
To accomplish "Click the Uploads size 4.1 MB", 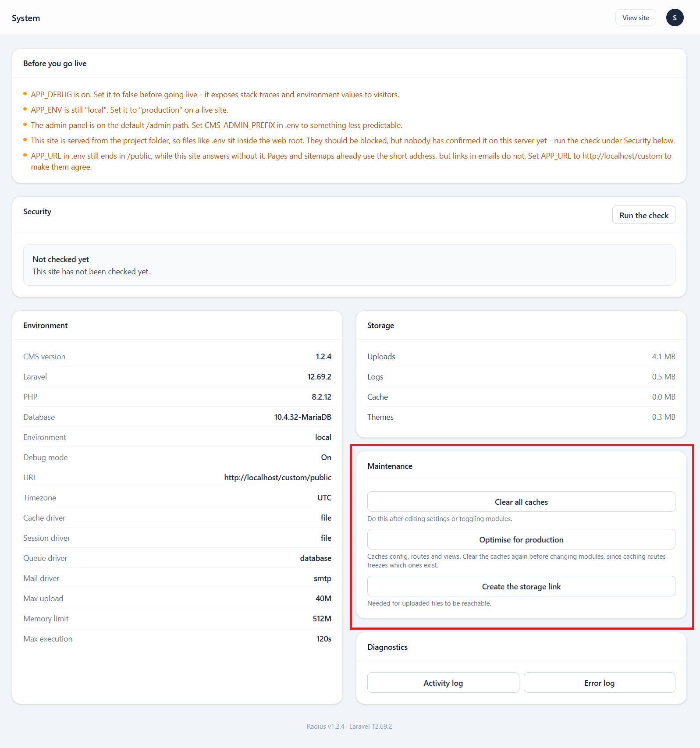I will pos(664,357).
